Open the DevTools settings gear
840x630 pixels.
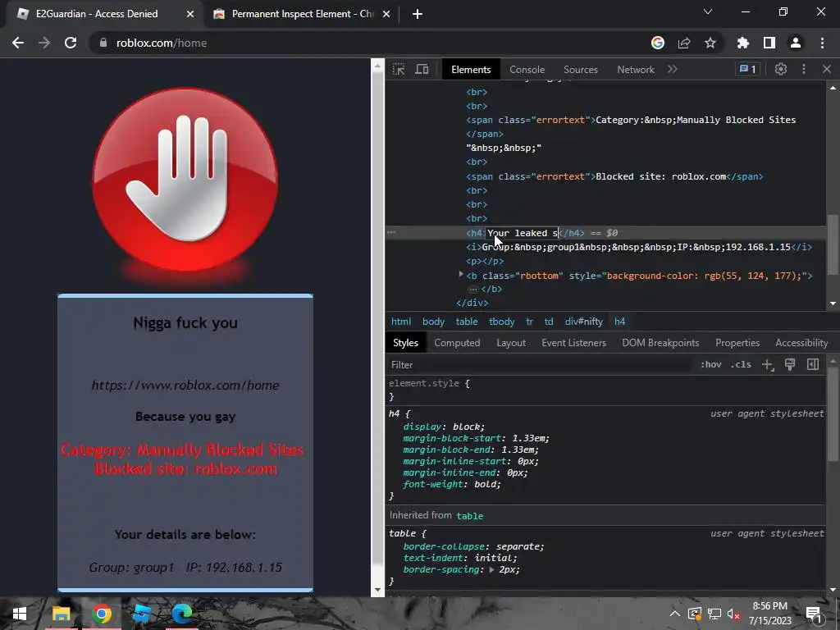[781, 69]
